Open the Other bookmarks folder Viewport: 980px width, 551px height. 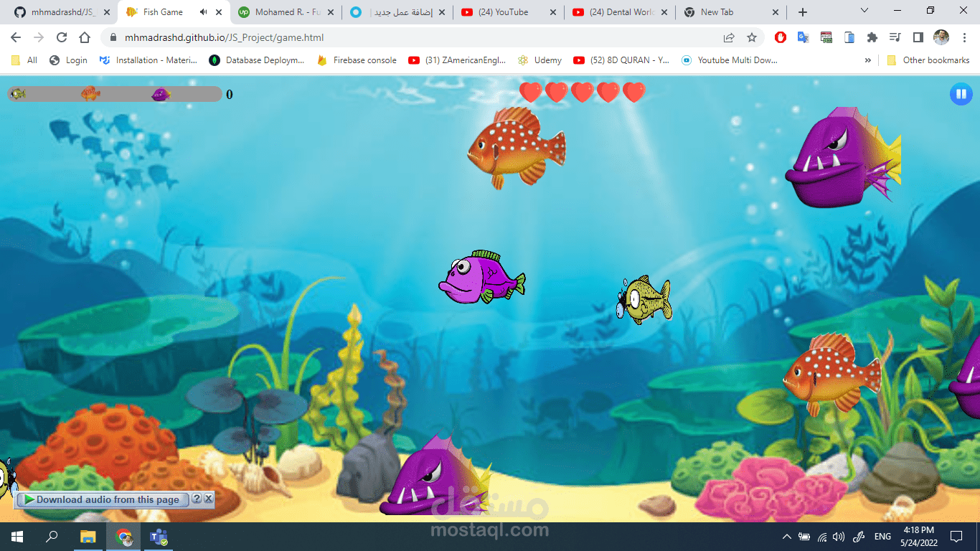point(928,60)
